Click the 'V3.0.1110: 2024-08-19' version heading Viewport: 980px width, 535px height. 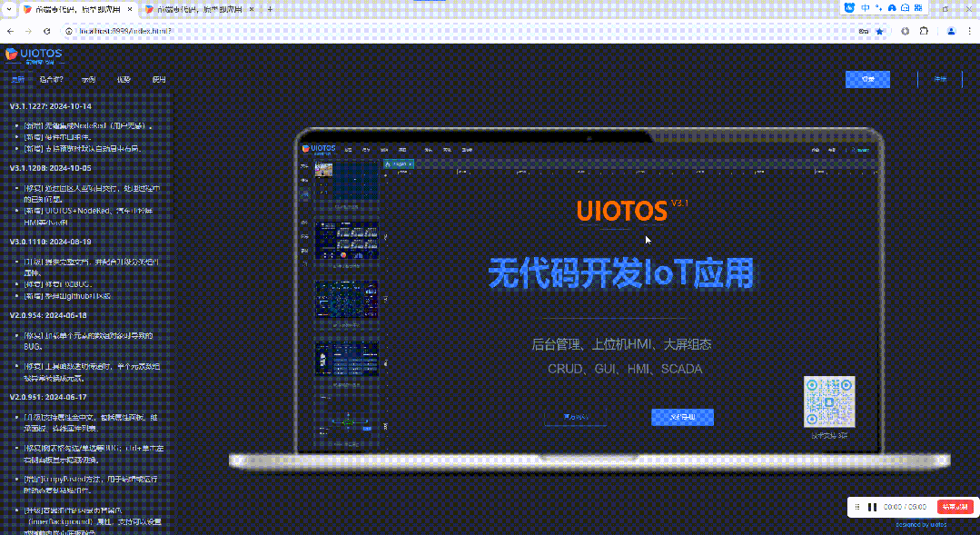pos(51,242)
